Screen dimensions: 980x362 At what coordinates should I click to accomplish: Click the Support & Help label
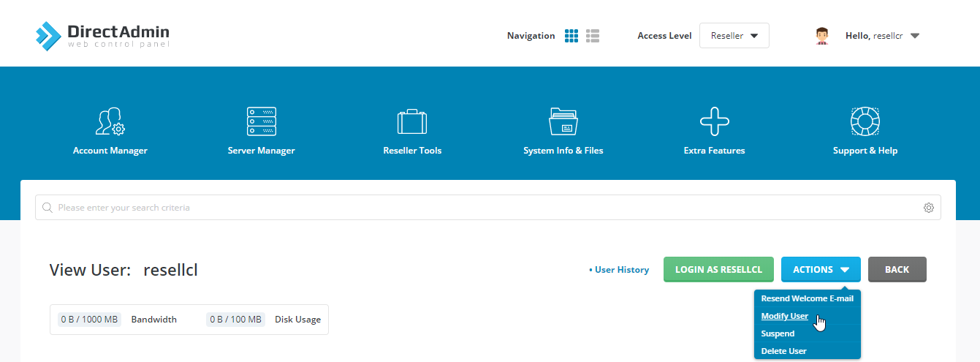(865, 151)
